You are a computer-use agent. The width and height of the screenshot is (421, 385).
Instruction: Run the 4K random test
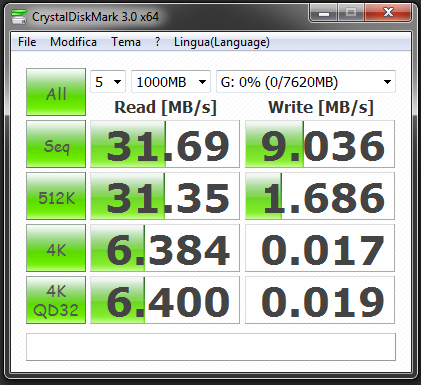(x=56, y=248)
